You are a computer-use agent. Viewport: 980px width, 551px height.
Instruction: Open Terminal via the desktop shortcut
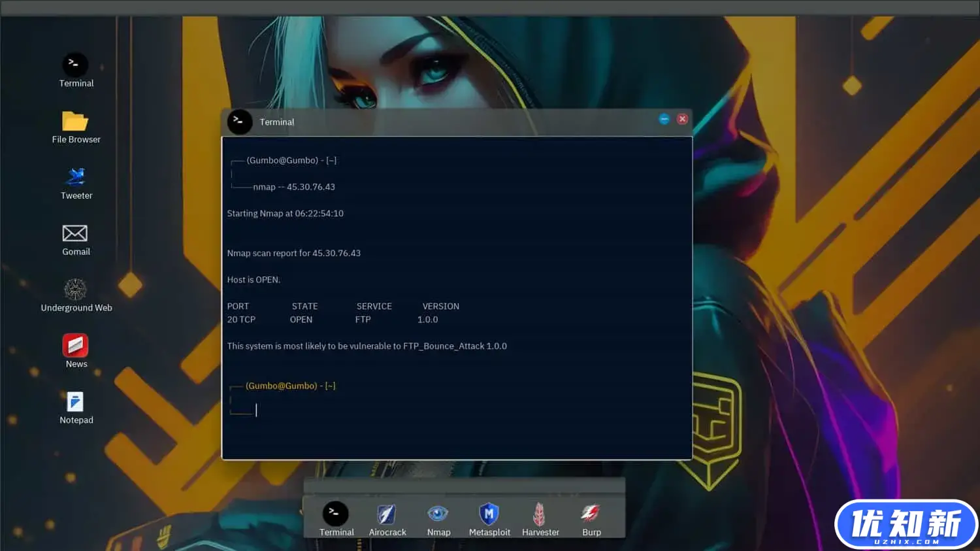pos(76,64)
